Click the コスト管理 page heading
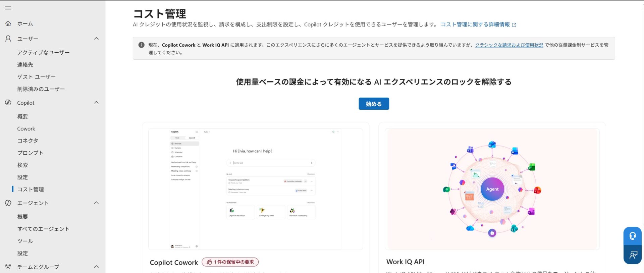 click(159, 14)
